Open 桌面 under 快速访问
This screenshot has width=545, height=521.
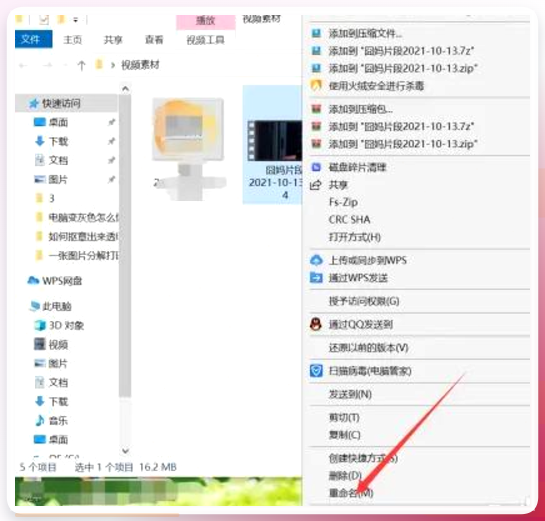58,122
